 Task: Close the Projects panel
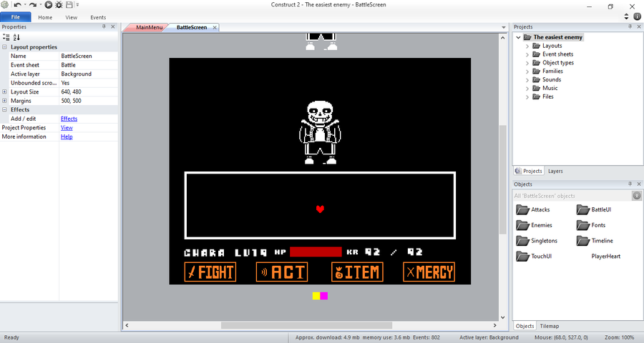(x=639, y=26)
